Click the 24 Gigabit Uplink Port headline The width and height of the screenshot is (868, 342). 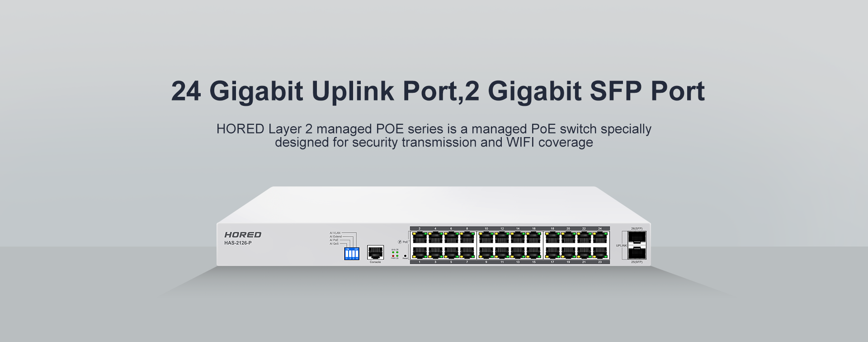click(438, 91)
